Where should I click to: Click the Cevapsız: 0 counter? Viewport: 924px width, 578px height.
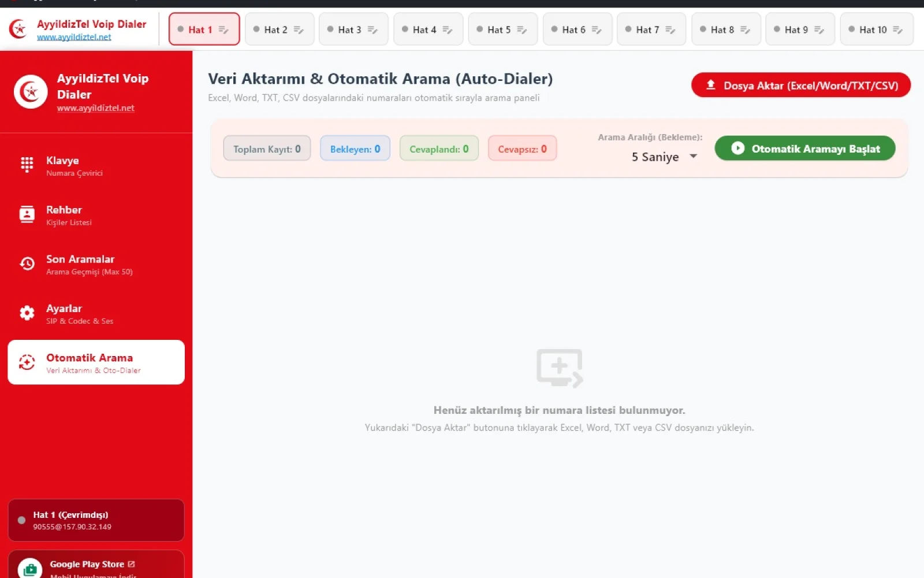pos(522,149)
